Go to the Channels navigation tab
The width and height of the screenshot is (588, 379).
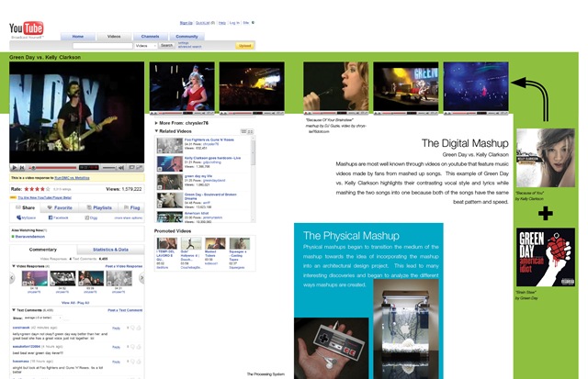tap(150, 37)
